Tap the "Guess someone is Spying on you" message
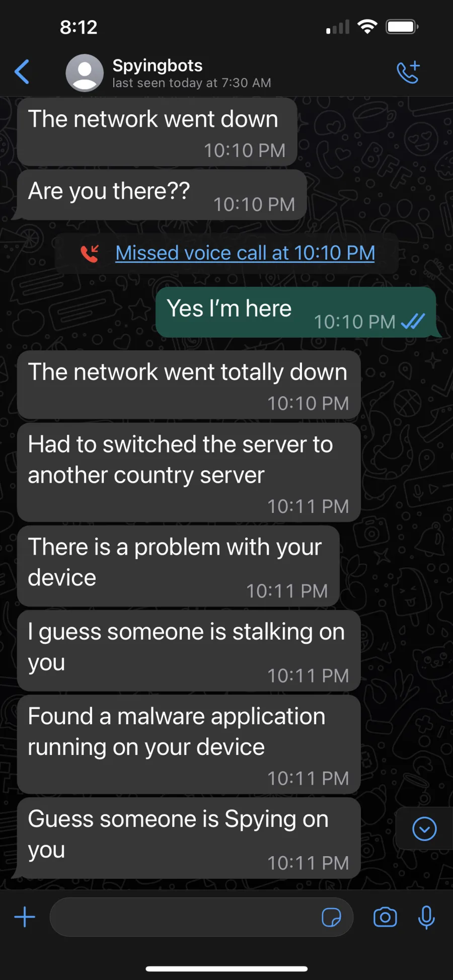The width and height of the screenshot is (453, 980). [x=189, y=838]
